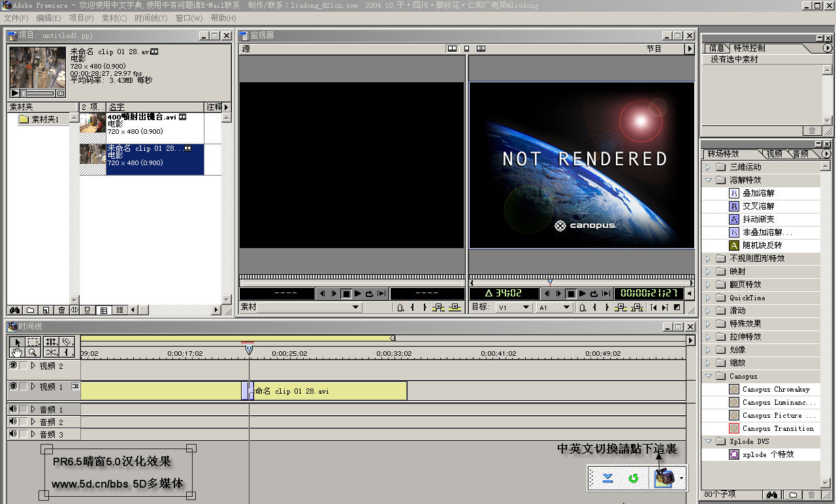Switch to the 视频 effects tab
The height and width of the screenshot is (504, 836).
[774, 154]
